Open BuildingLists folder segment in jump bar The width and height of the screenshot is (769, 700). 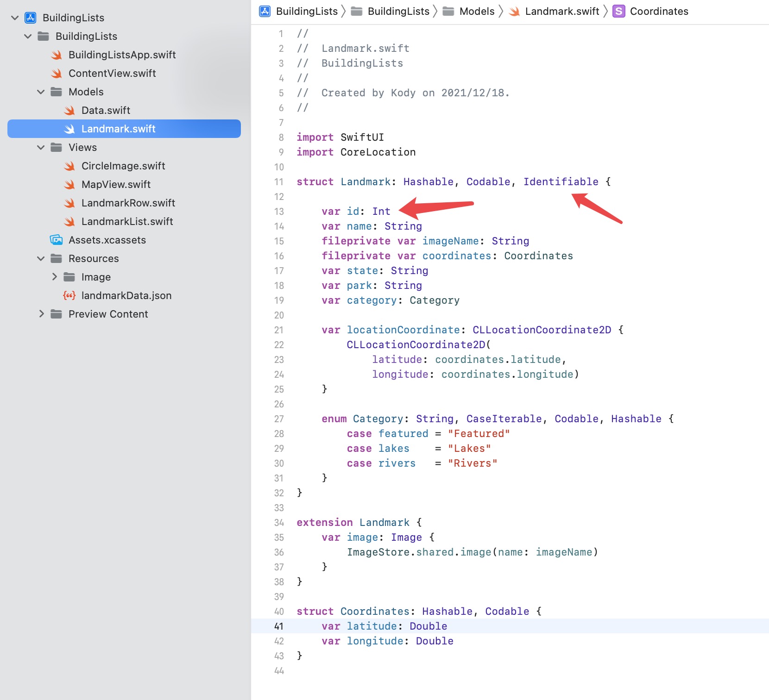tap(398, 11)
